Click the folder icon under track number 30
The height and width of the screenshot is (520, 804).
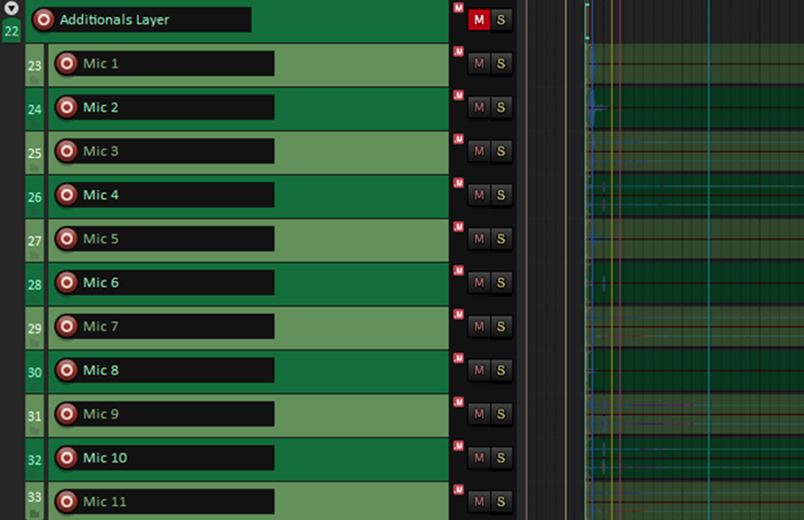[35, 387]
